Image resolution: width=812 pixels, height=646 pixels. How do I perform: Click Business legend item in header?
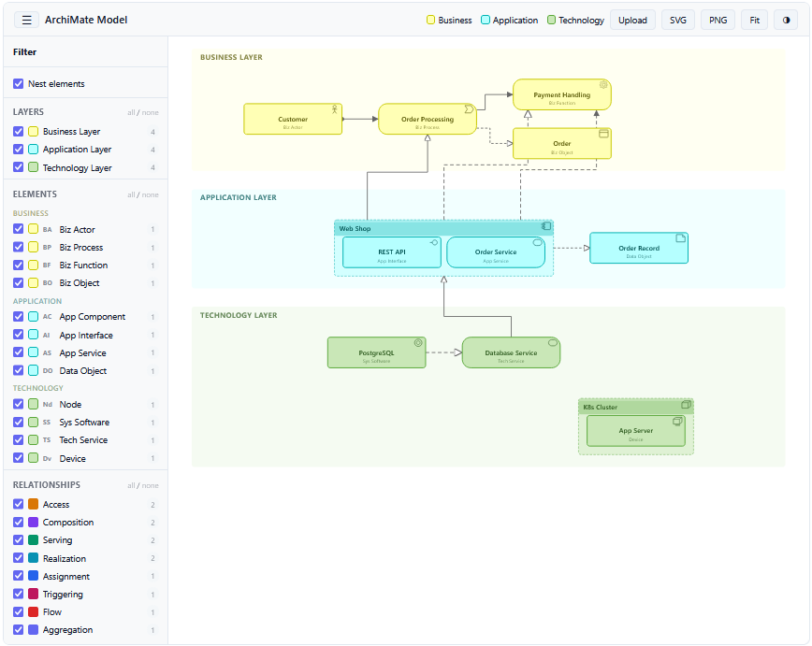(449, 21)
